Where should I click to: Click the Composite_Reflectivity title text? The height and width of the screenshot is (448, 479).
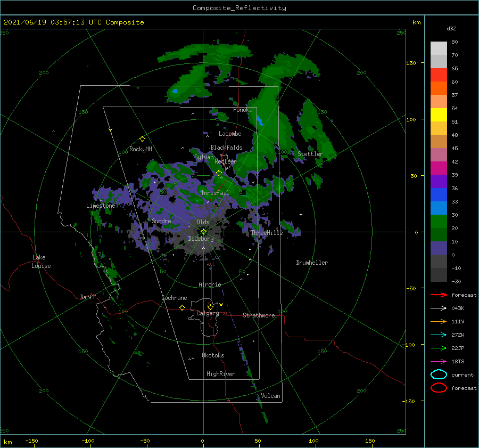(x=240, y=8)
